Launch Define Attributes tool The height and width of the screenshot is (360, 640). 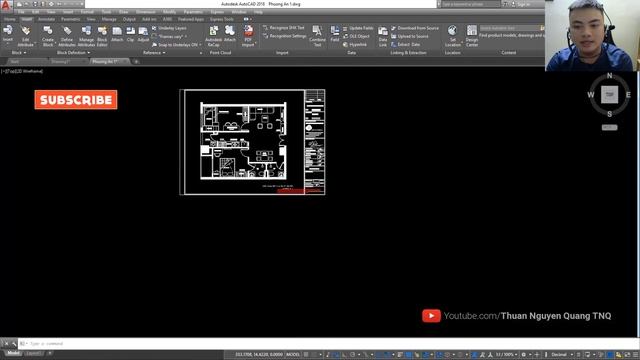(x=67, y=36)
